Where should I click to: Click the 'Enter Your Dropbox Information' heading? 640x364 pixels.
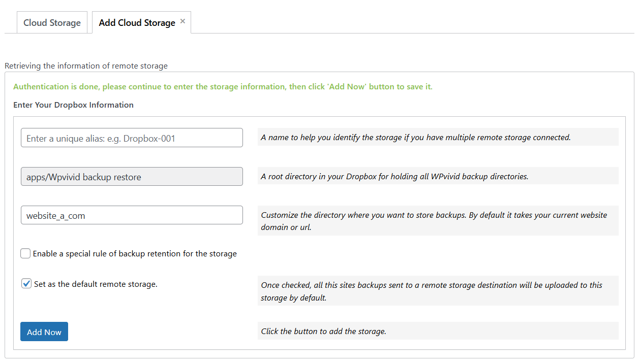click(73, 105)
